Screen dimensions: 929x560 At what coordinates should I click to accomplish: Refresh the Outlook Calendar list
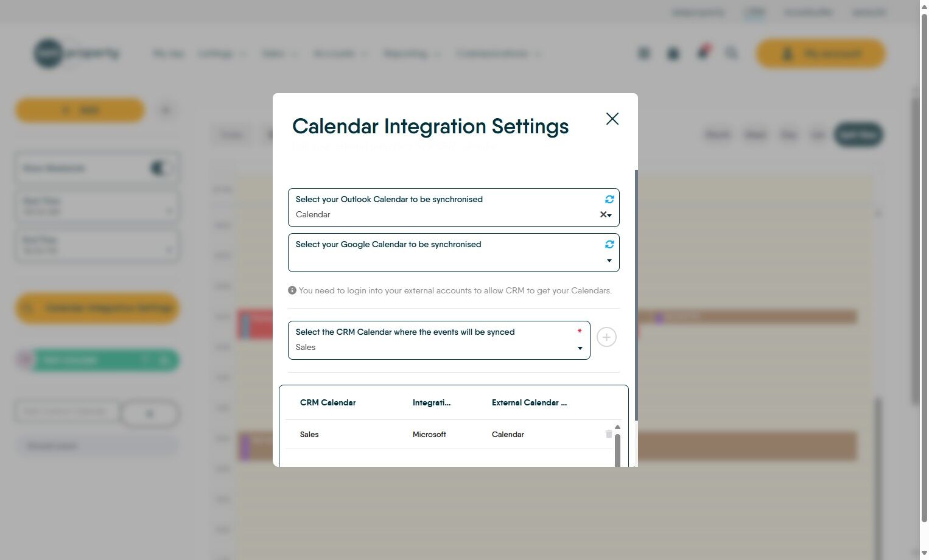coord(609,199)
